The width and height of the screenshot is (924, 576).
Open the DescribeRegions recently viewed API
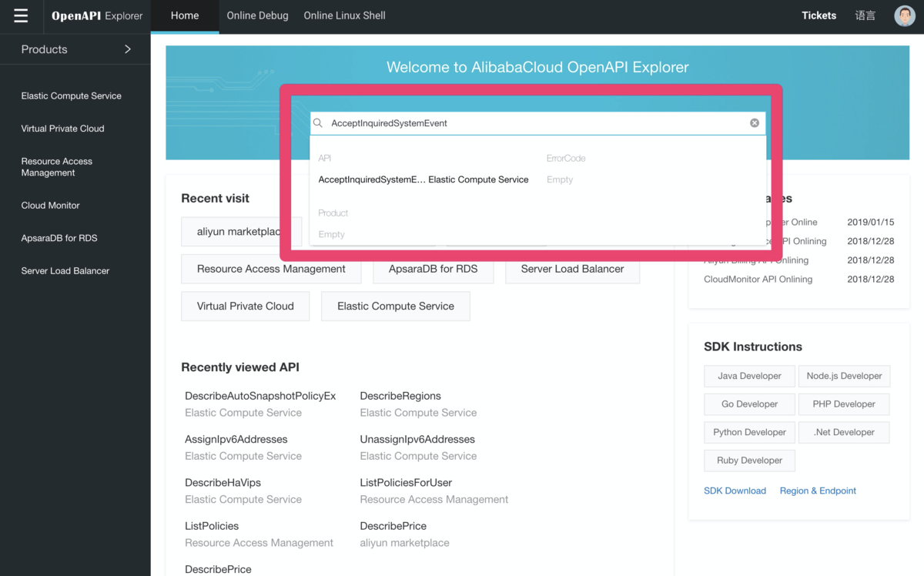pyautogui.click(x=400, y=396)
